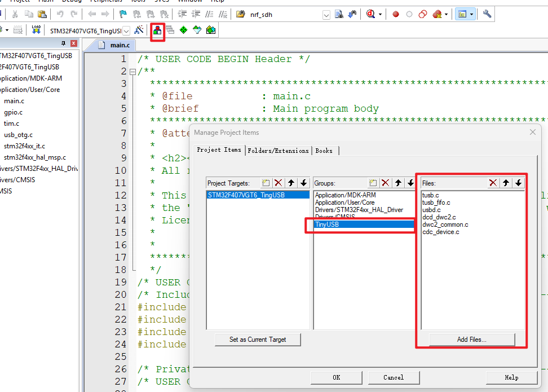Click the Incremental Find icon
Viewport: 548px width, 392px height.
352,14
